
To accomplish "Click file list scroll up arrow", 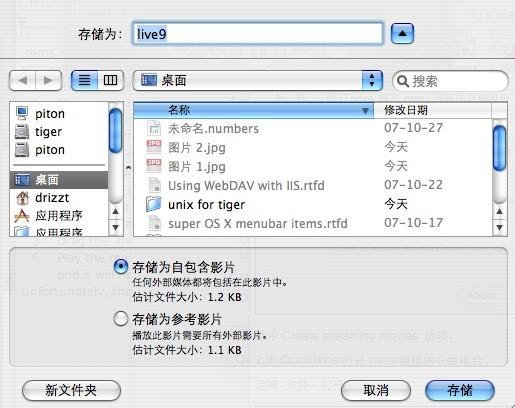I will click(499, 211).
